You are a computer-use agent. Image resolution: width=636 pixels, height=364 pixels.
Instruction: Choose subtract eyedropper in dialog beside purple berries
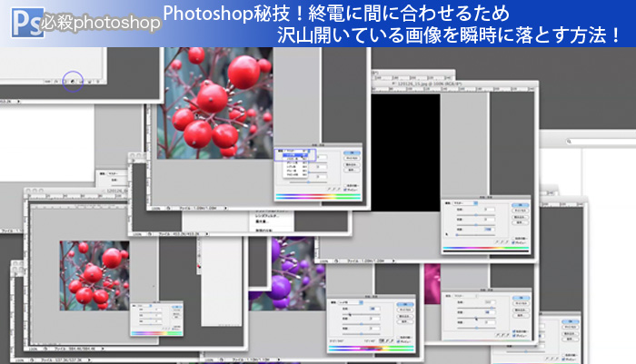coord(392,341)
